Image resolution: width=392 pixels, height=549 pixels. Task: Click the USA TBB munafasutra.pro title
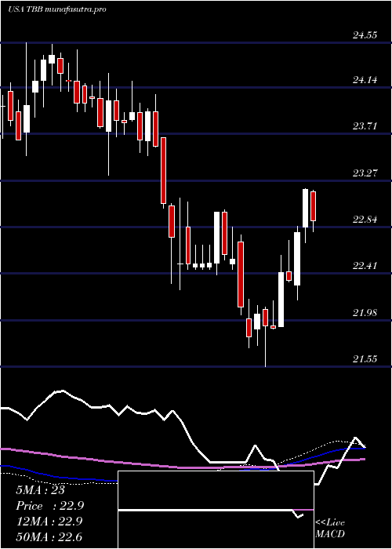[x=56, y=9]
